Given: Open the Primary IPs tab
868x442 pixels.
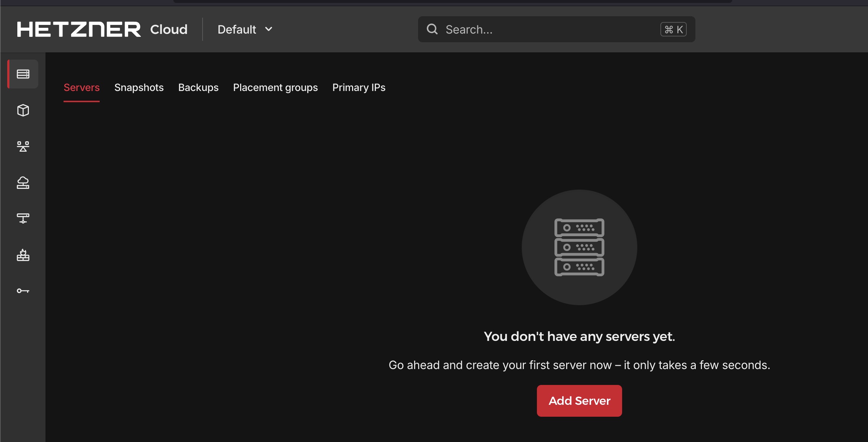Looking at the screenshot, I should (x=359, y=87).
